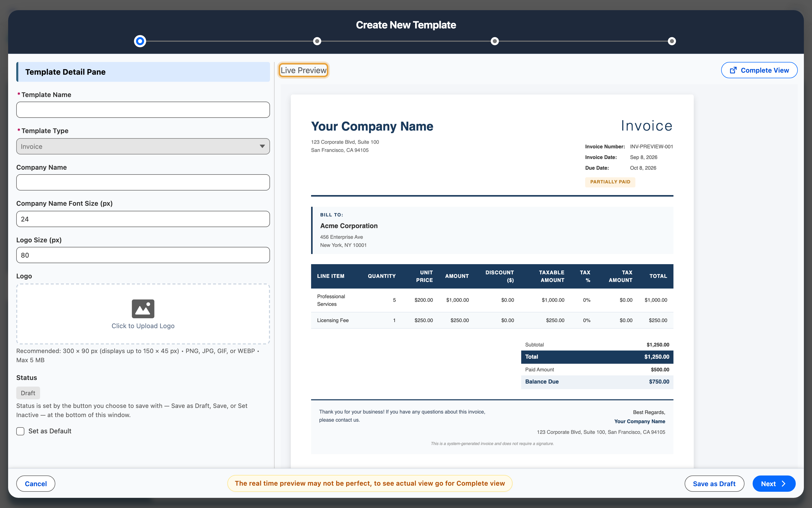Click Your Company Name heading in preview
The width and height of the screenshot is (812, 508).
(372, 126)
